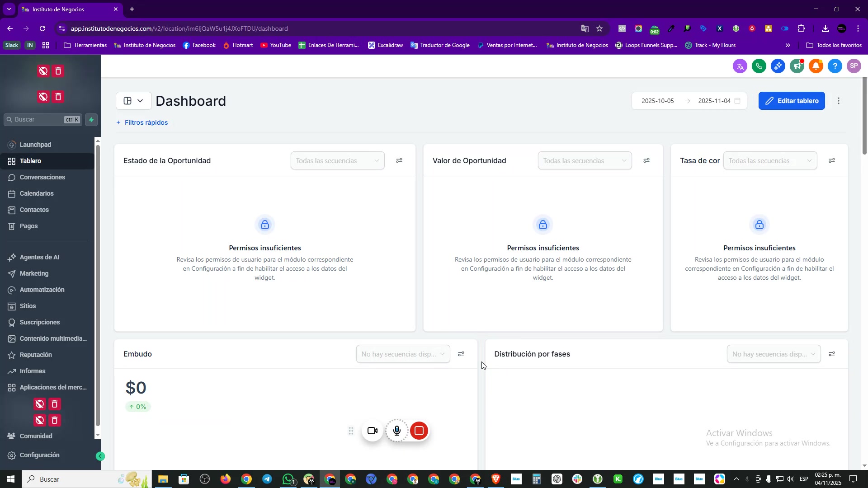This screenshot has height=488, width=868.
Task: Open the Excalidraw bookmark
Action: coord(385,45)
